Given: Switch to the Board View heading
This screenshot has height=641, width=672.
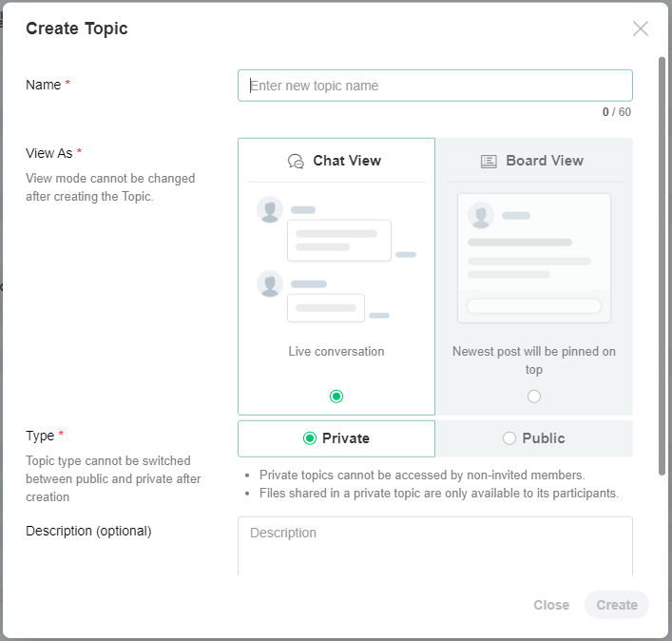Looking at the screenshot, I should point(544,161).
